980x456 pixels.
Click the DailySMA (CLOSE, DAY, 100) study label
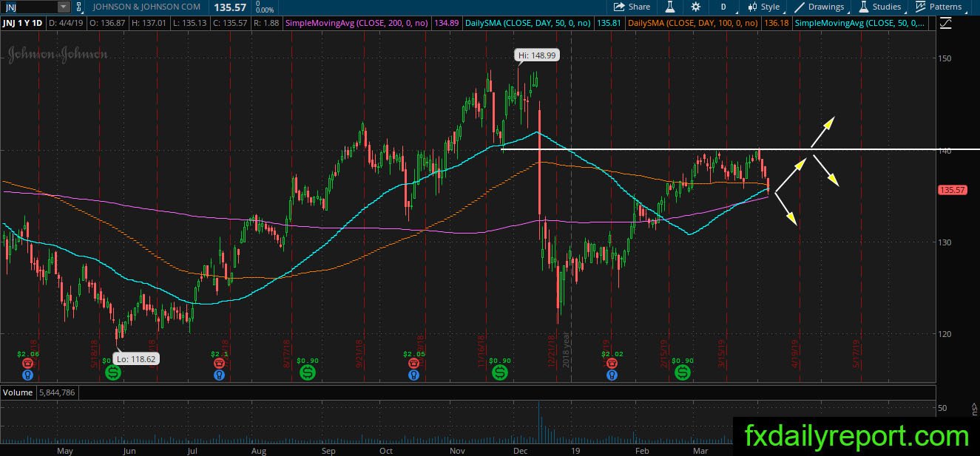[692, 24]
